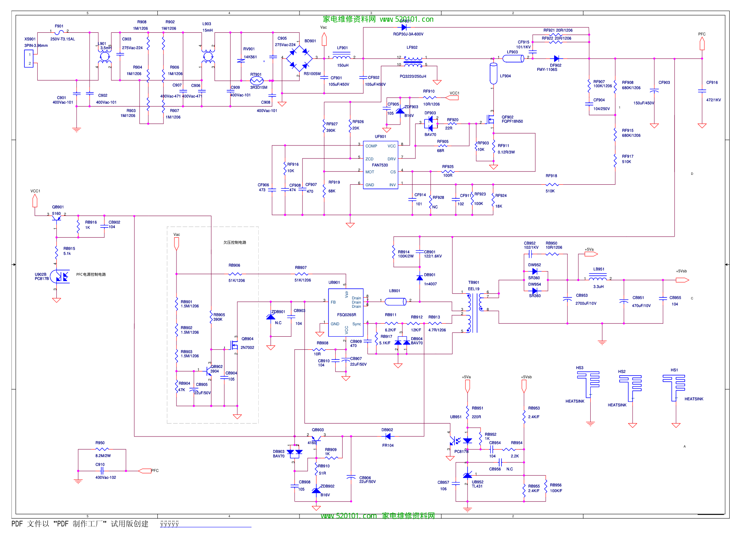Click the XS901 3-pin connector symbol
The image size is (756, 534).
click(x=29, y=59)
